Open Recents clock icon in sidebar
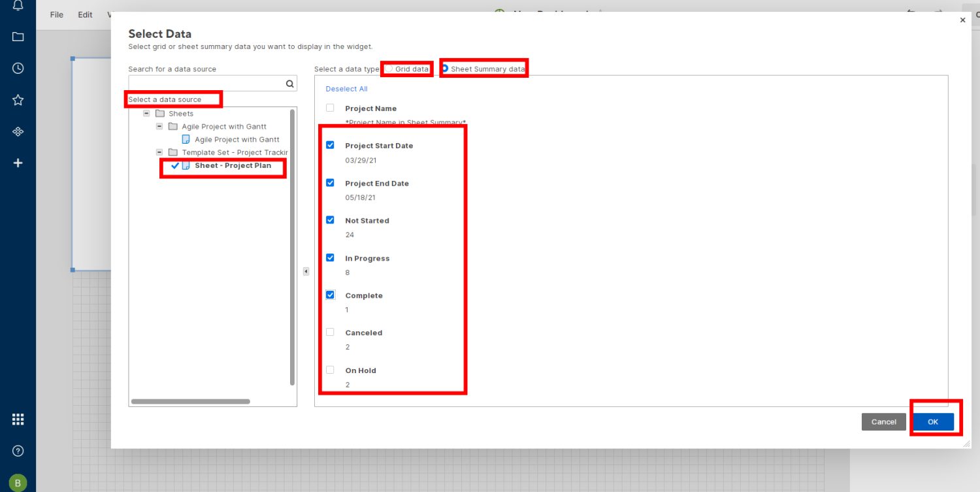The width and height of the screenshot is (980, 492). tap(18, 68)
